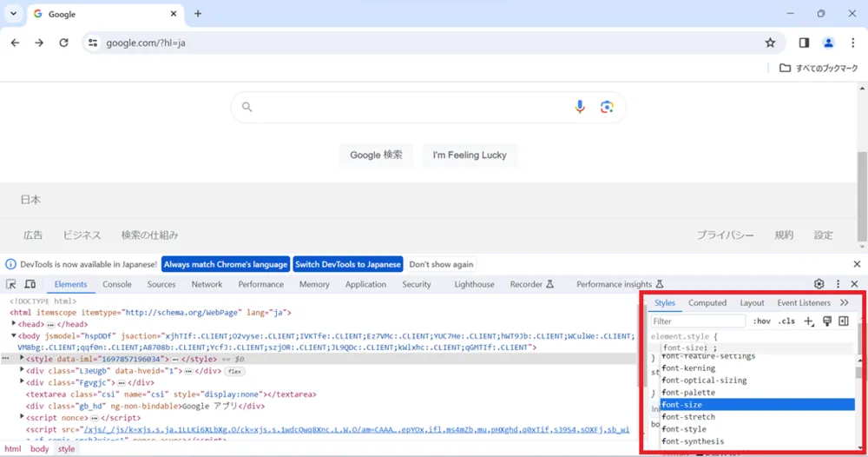Click the flex badge on L3eUgb div
Viewport: 868px width, 457px height.
click(x=234, y=371)
